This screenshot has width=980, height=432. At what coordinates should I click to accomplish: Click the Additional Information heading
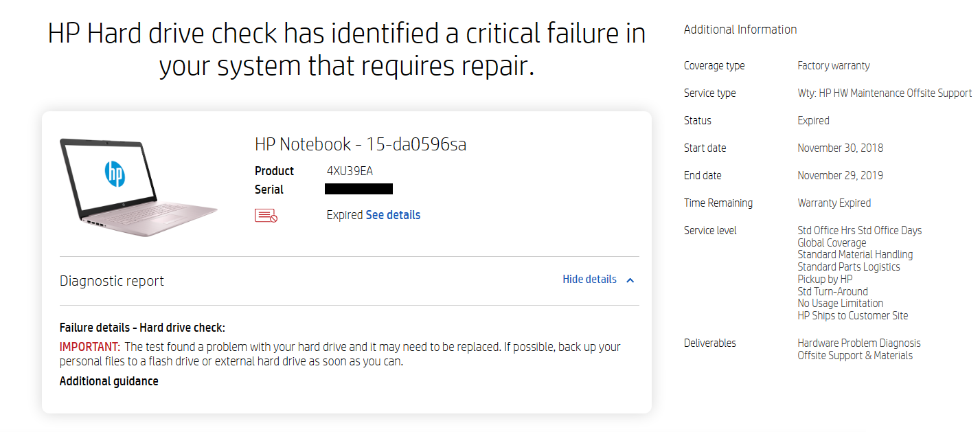740,30
